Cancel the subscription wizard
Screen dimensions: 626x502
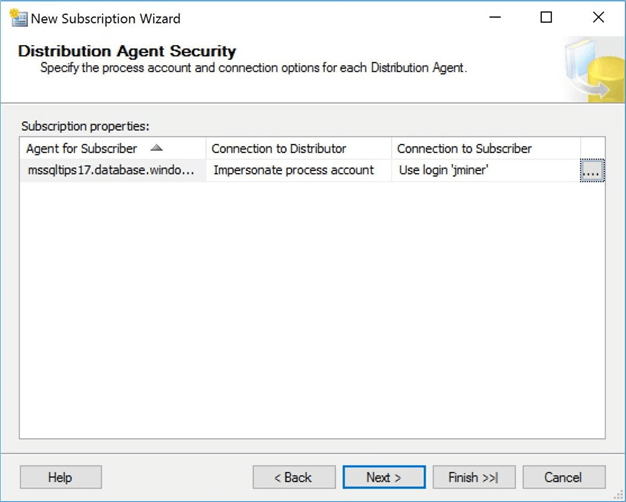pos(564,477)
